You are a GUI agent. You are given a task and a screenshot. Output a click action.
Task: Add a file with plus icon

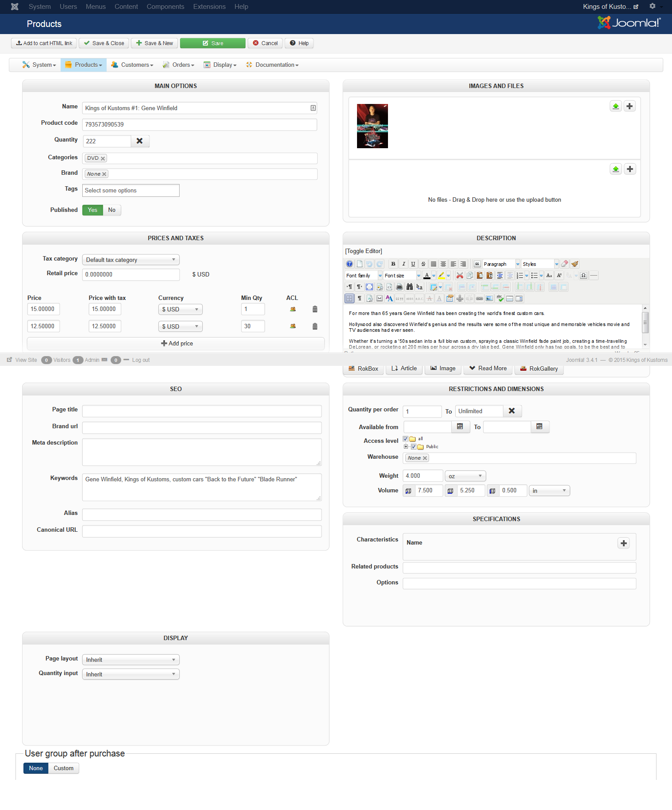tap(630, 169)
